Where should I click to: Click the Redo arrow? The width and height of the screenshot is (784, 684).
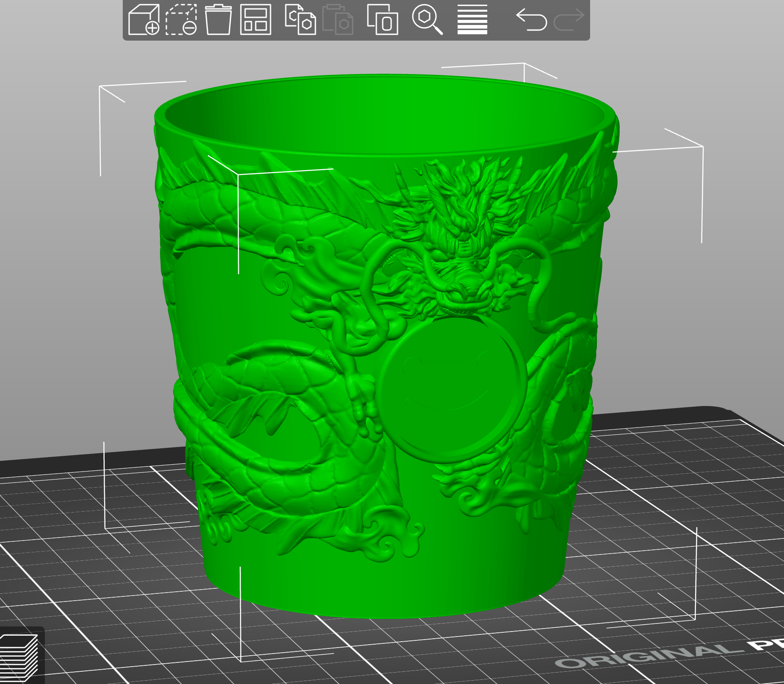coord(569,19)
